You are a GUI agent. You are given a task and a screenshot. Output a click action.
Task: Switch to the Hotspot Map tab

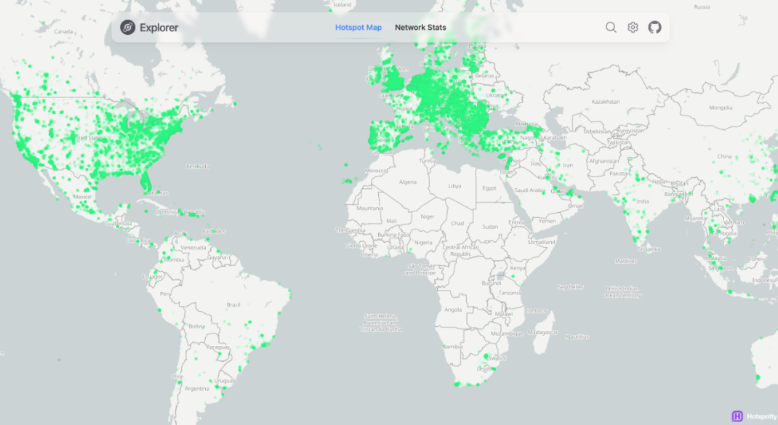(x=358, y=27)
